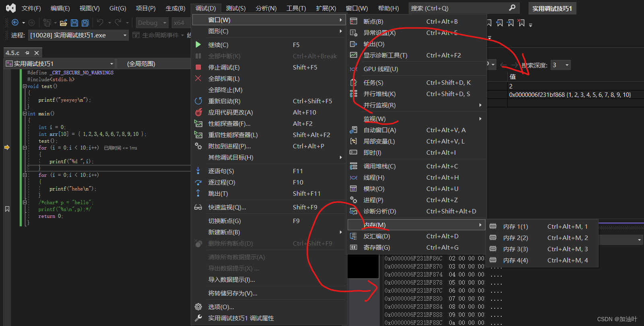Click the Call Stack icon

pos(354,166)
